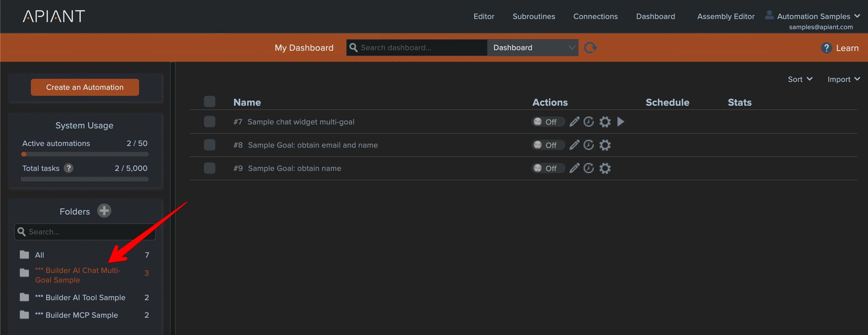Image resolution: width=868 pixels, height=335 pixels.
Task: Click the Total tasks help question mark
Action: pos(69,168)
